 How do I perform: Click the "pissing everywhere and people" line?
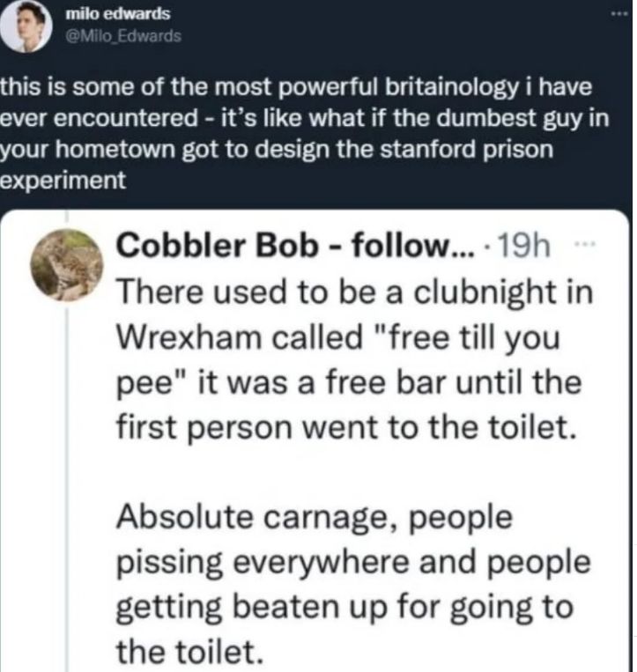point(352,560)
